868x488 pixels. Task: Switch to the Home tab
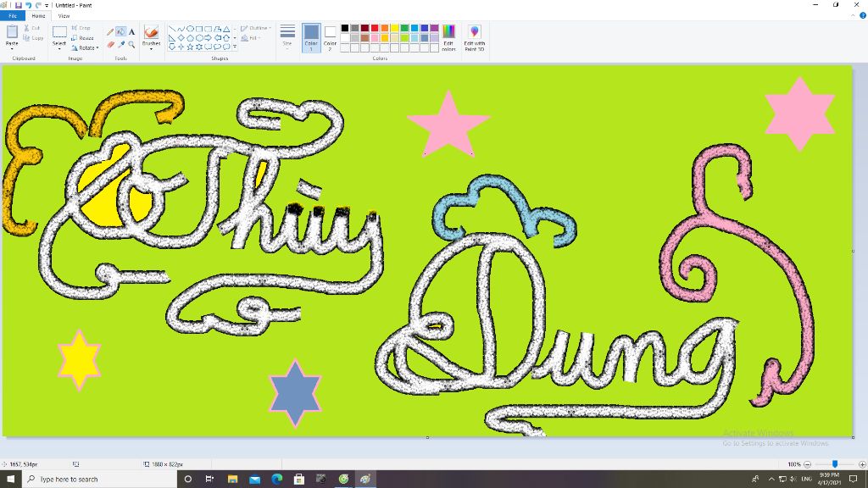pos(38,16)
